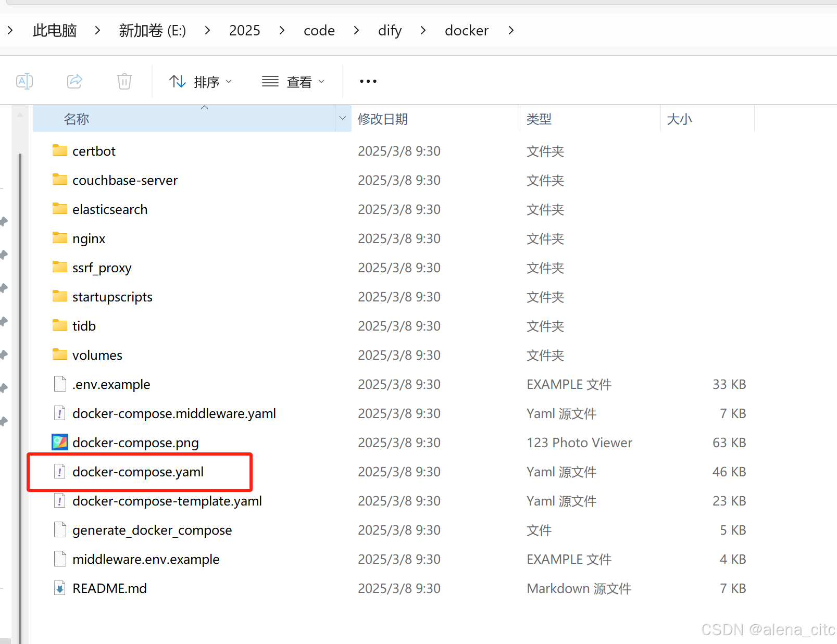
Task: Click the 33 KB size cell
Action: tap(729, 384)
